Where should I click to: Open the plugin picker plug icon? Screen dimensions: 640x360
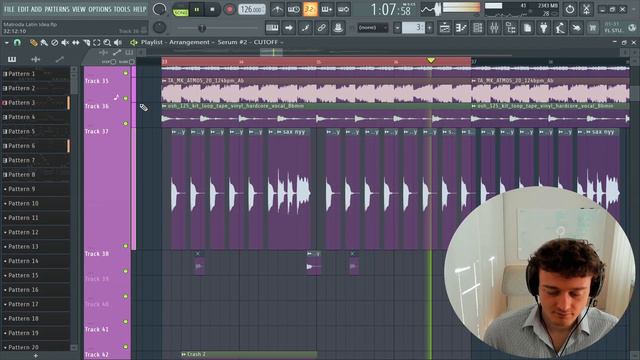pos(544,28)
